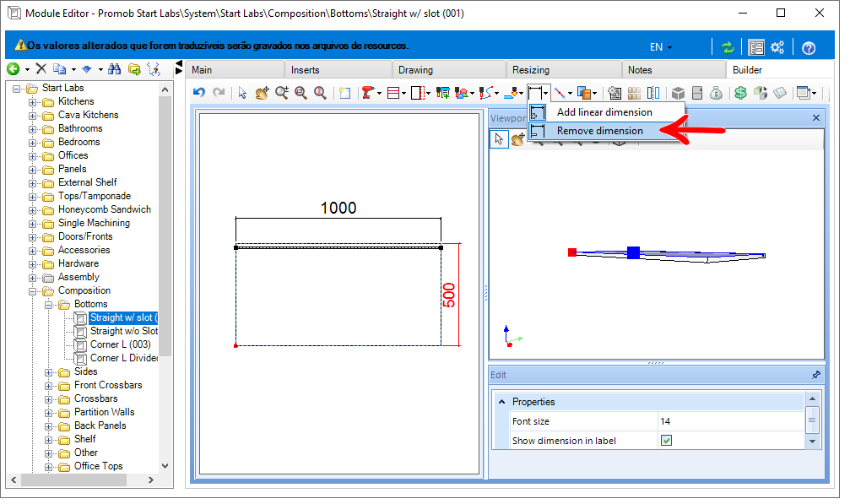Viewport: 850px width, 504px height.
Task: Select Corner L (003) in the tree
Action: tap(120, 344)
